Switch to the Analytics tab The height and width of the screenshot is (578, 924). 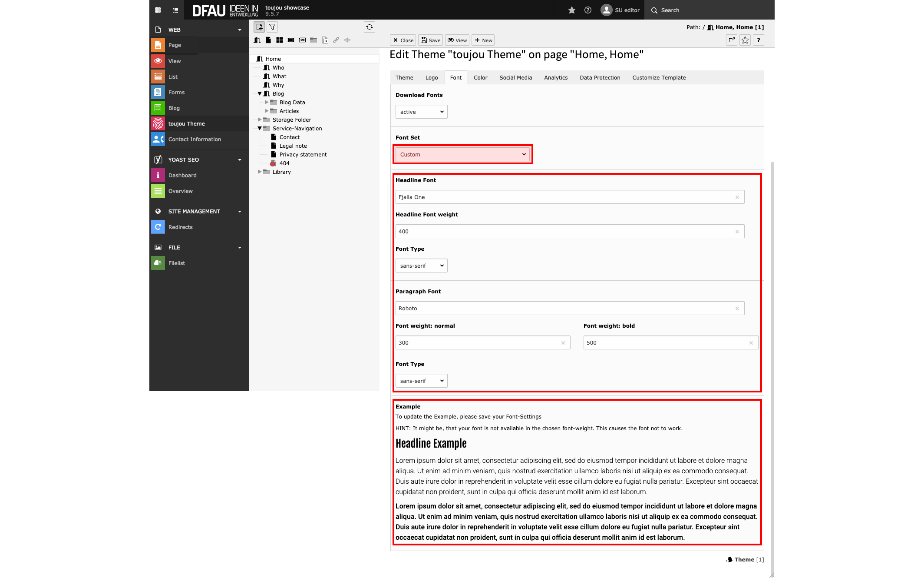556,77
